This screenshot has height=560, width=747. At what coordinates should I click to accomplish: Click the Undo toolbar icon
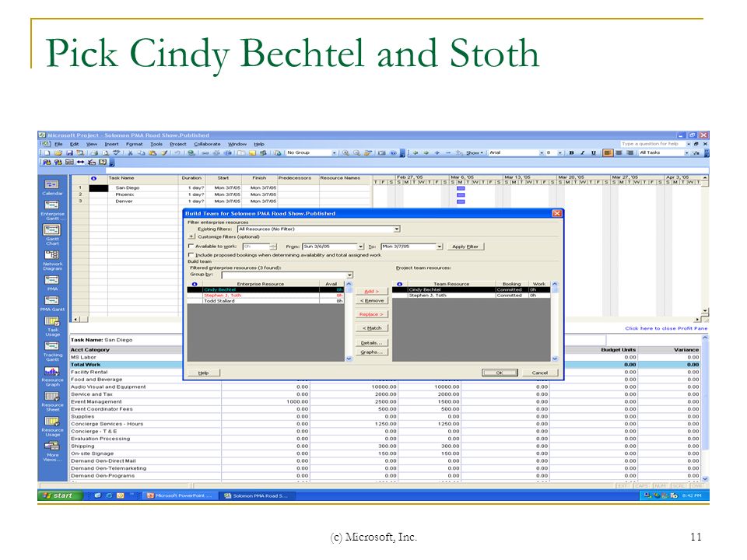[x=177, y=153]
